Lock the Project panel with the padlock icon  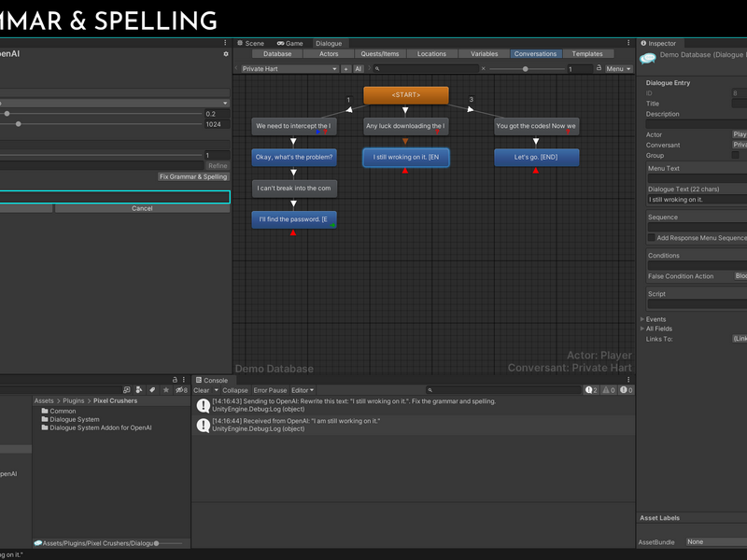pos(175,380)
